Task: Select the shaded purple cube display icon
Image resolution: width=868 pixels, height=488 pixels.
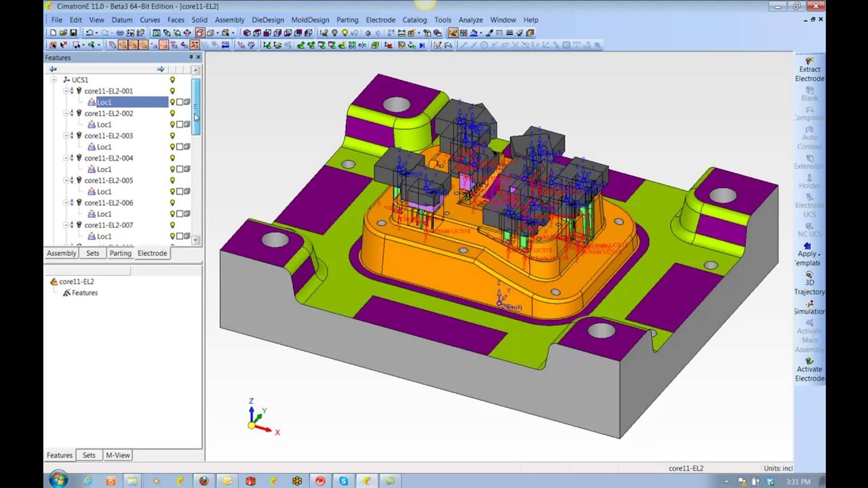Action: pos(247,33)
